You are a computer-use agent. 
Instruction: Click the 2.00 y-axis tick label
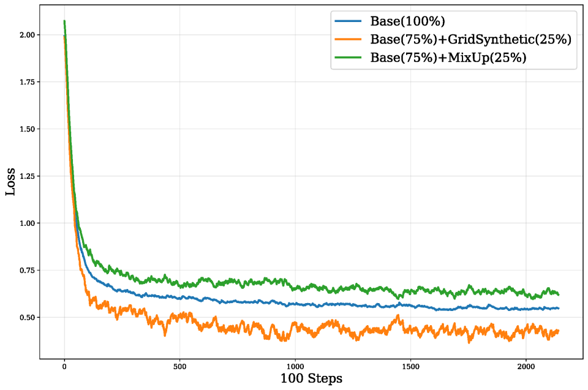pyautogui.click(x=27, y=35)
